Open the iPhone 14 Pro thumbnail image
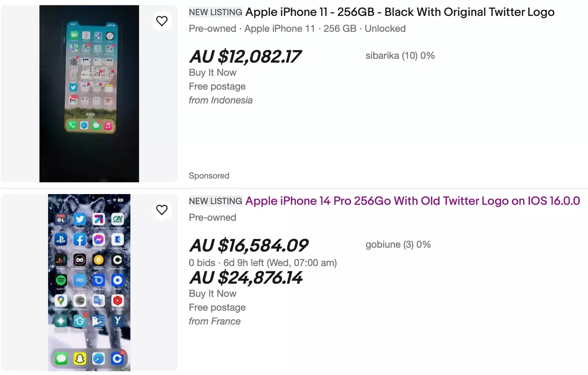The image size is (588, 375). [x=89, y=282]
